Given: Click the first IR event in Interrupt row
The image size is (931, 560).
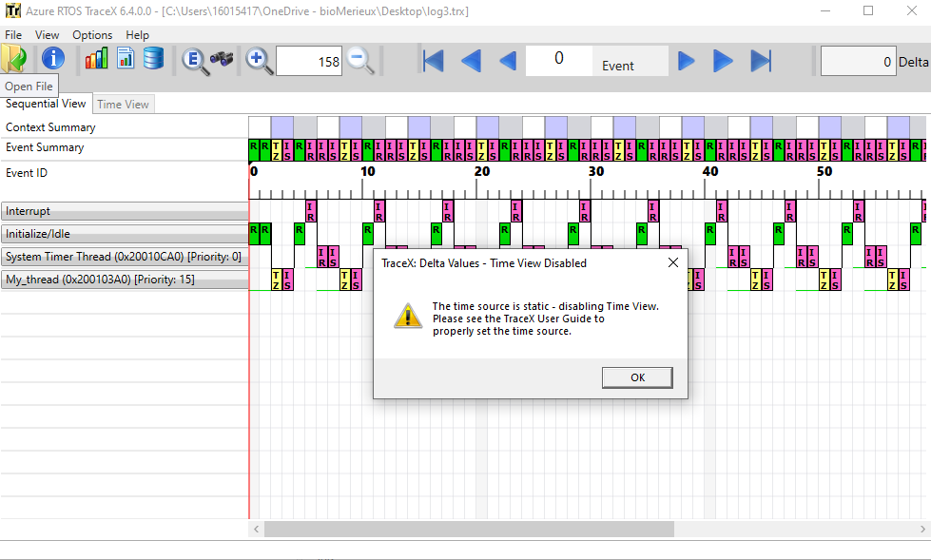Looking at the screenshot, I should click(311, 211).
